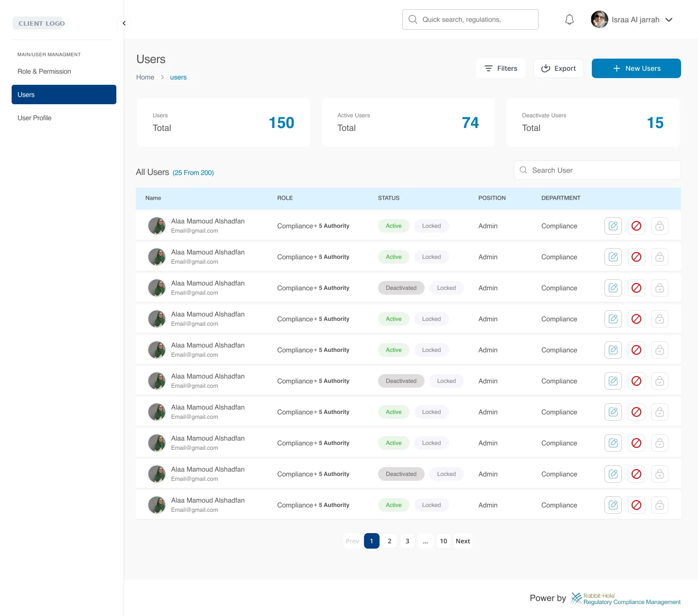
Task: Click the lock icon in the last user row
Action: point(660,505)
